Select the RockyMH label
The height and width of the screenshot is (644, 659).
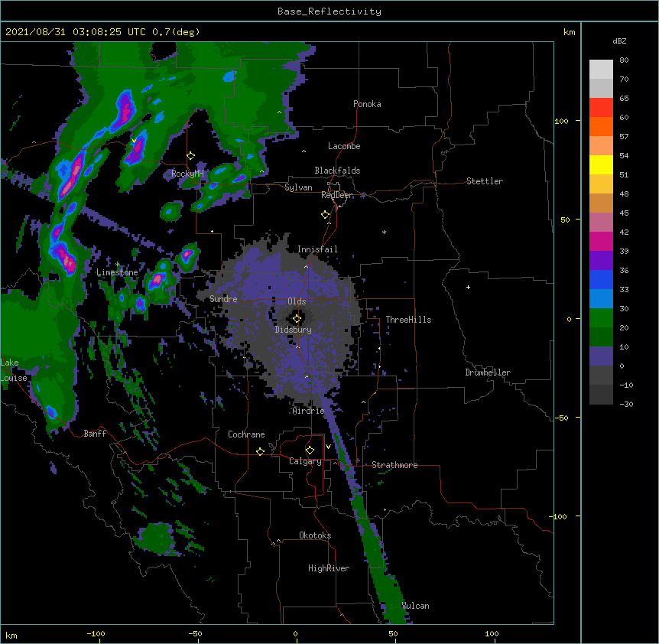tap(187, 174)
